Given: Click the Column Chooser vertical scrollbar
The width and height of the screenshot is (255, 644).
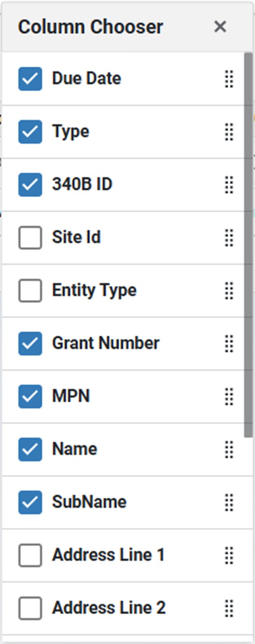Looking at the screenshot, I should pos(248,245).
